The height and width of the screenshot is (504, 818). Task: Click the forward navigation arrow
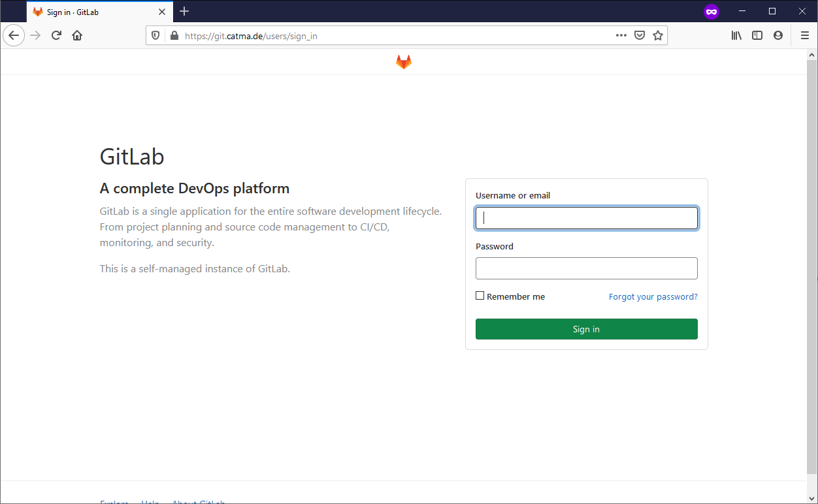point(35,35)
